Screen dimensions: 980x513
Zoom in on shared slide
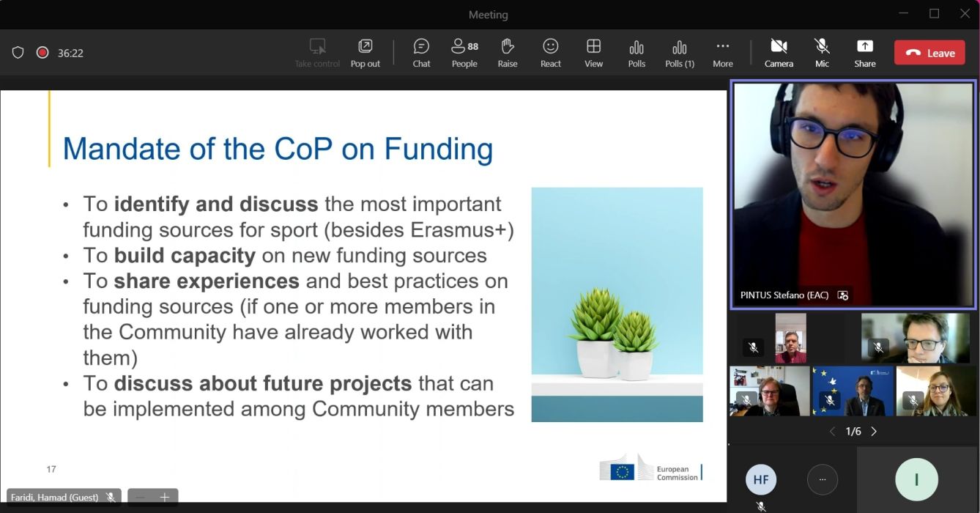coord(165,498)
